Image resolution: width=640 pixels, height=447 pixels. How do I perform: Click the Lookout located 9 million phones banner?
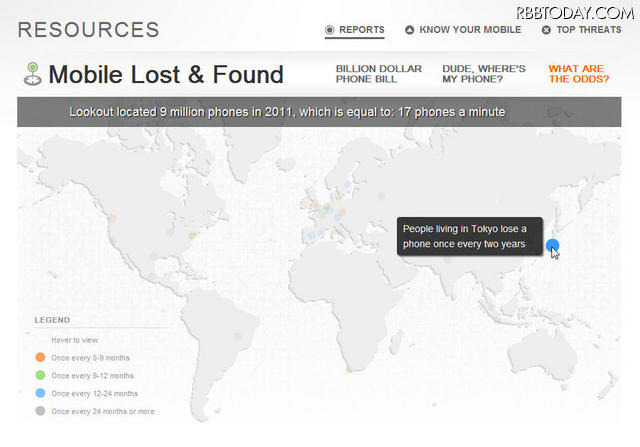[x=319, y=112]
